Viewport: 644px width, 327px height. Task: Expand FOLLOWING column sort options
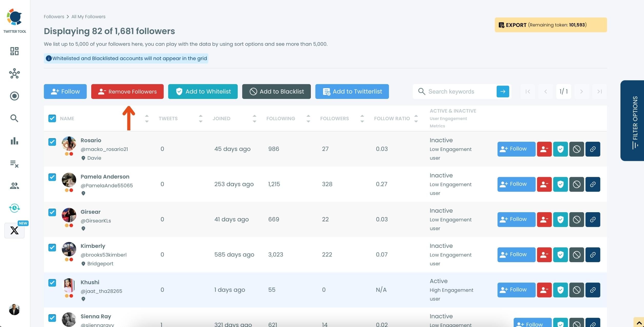[x=308, y=118]
